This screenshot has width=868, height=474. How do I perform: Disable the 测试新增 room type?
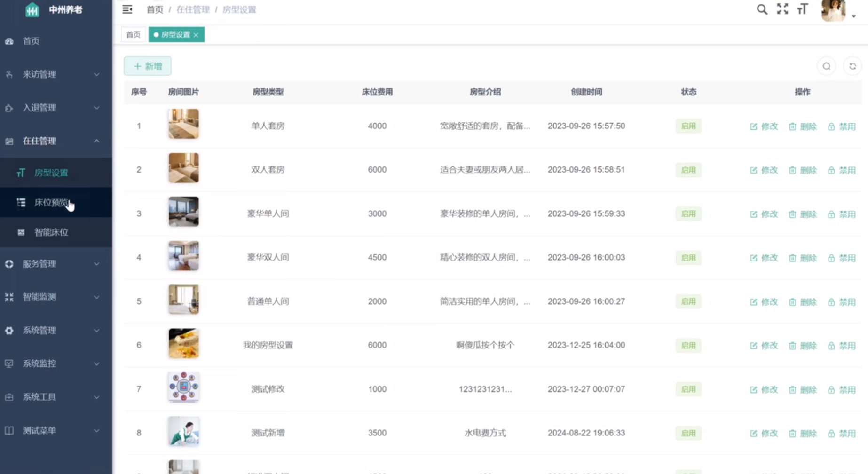pos(842,434)
